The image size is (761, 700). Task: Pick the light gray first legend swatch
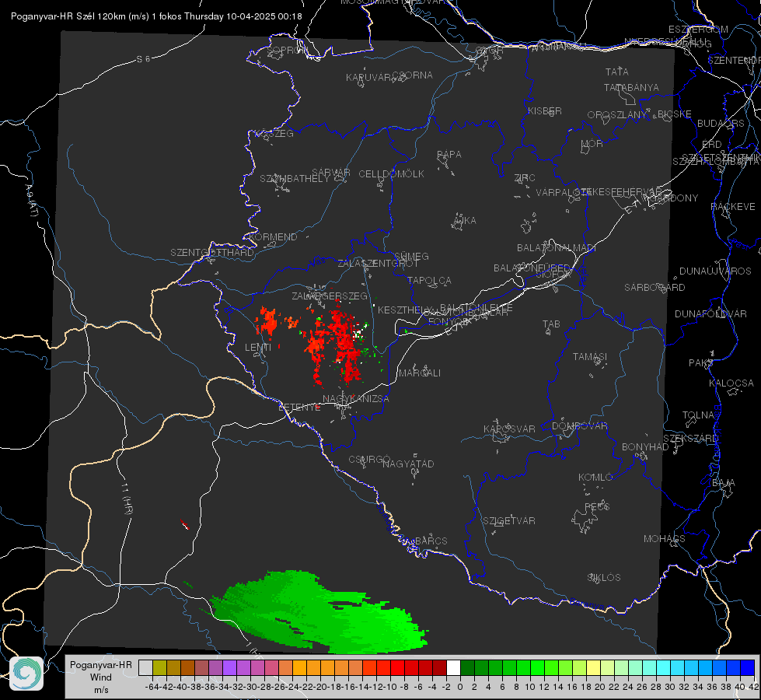coord(145,667)
